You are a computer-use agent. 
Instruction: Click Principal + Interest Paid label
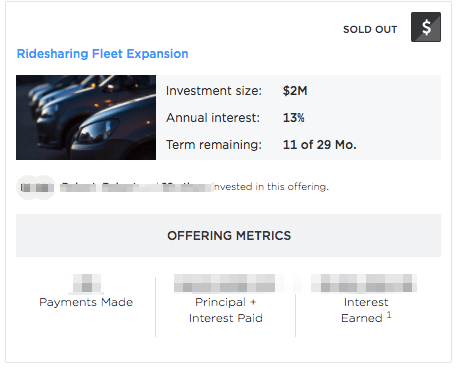pos(226,310)
